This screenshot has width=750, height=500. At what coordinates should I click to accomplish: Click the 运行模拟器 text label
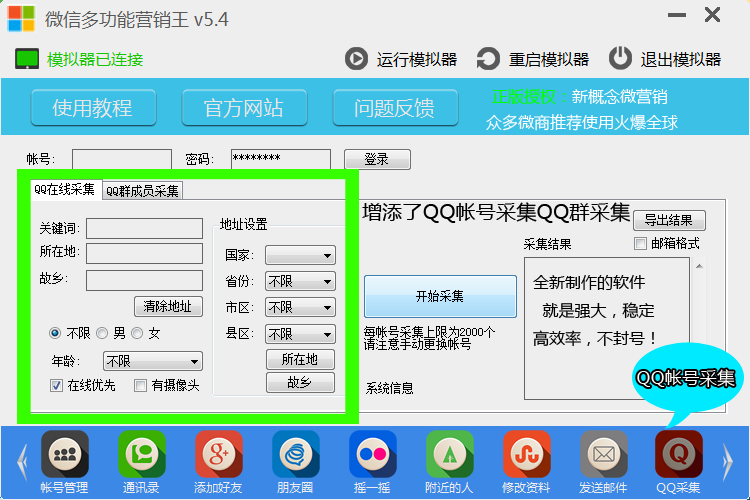pyautogui.click(x=417, y=59)
